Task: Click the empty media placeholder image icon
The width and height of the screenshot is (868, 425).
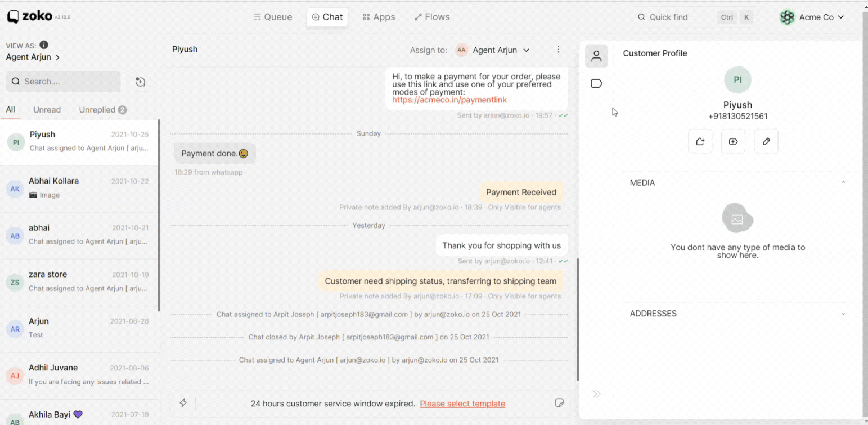Action: (x=737, y=219)
